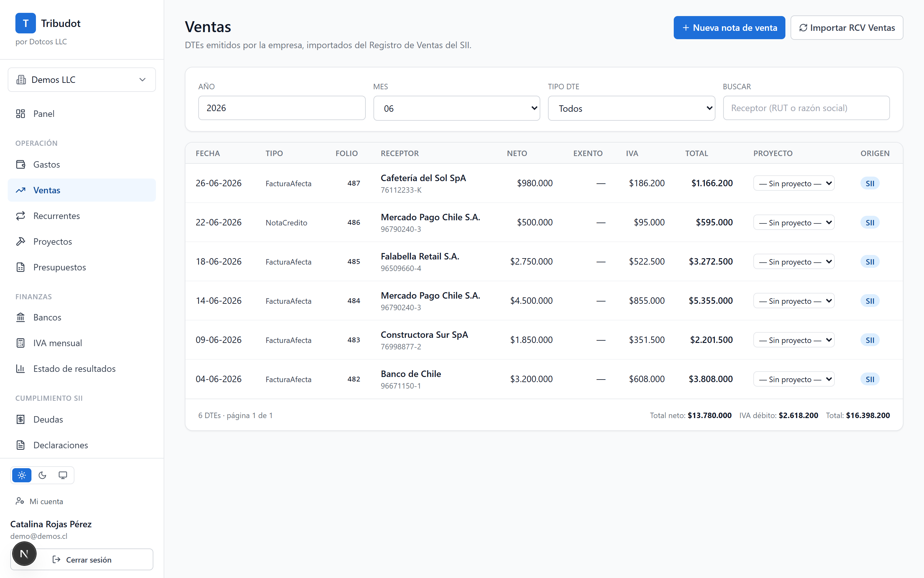Click the refresh icon in Importar RCV Ventas
This screenshot has height=578, width=924.
pos(803,28)
